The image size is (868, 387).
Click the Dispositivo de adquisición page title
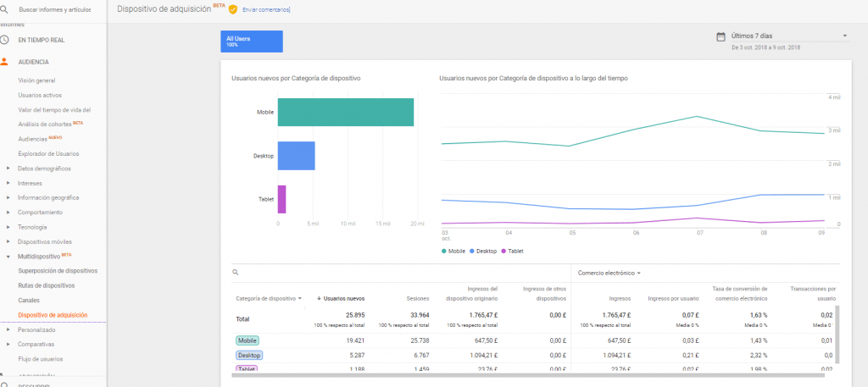[x=164, y=8]
